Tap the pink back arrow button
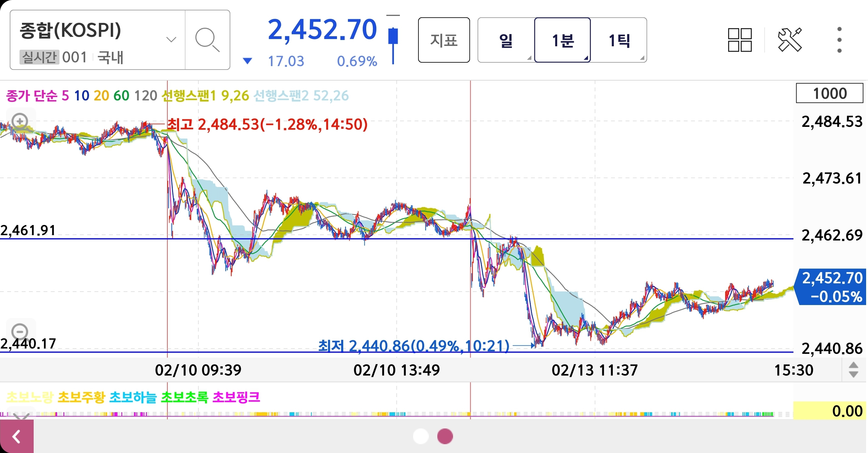 click(16, 437)
